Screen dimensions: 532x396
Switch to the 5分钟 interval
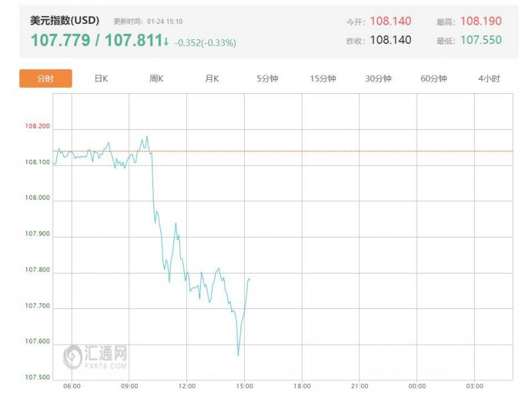(267, 79)
